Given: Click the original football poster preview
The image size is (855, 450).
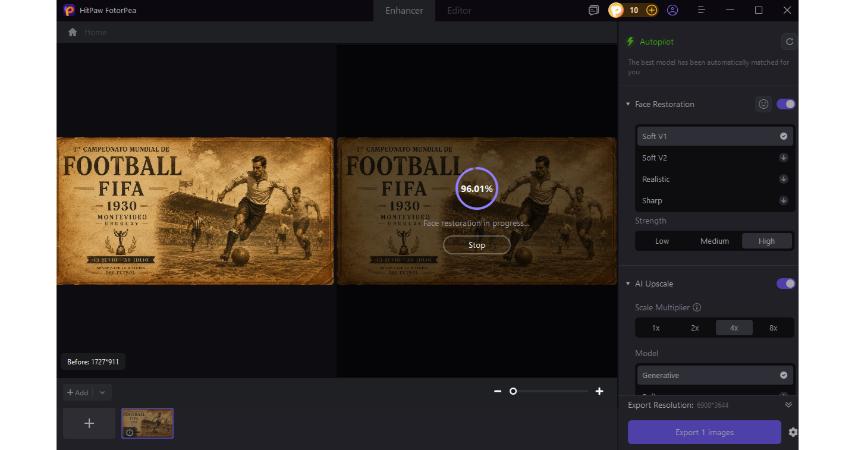Looking at the screenshot, I should 195,211.
